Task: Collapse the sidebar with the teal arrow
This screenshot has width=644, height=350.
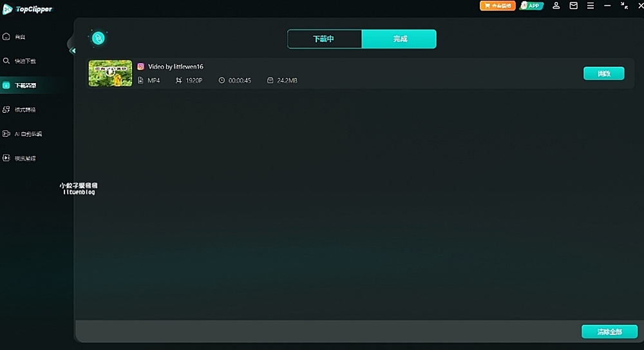Action: point(73,50)
